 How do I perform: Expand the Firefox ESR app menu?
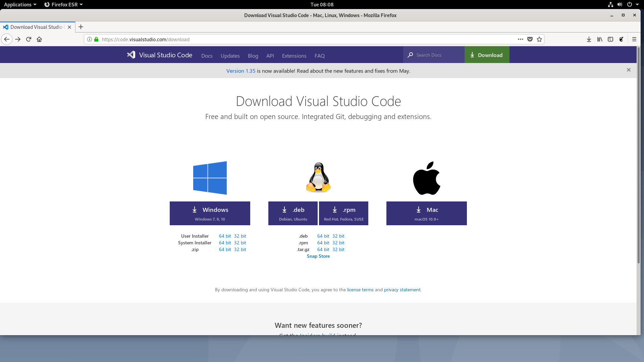click(x=63, y=4)
